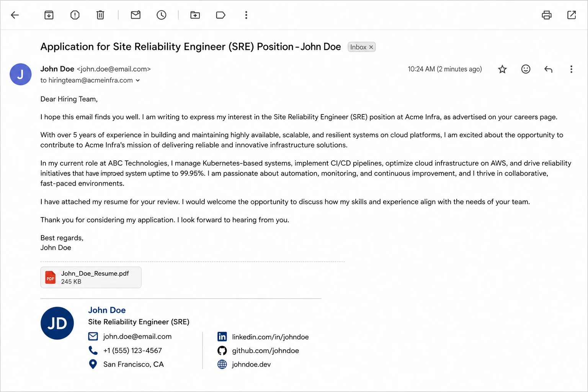Star the message from John Doe
This screenshot has height=392, width=588.
(x=502, y=69)
